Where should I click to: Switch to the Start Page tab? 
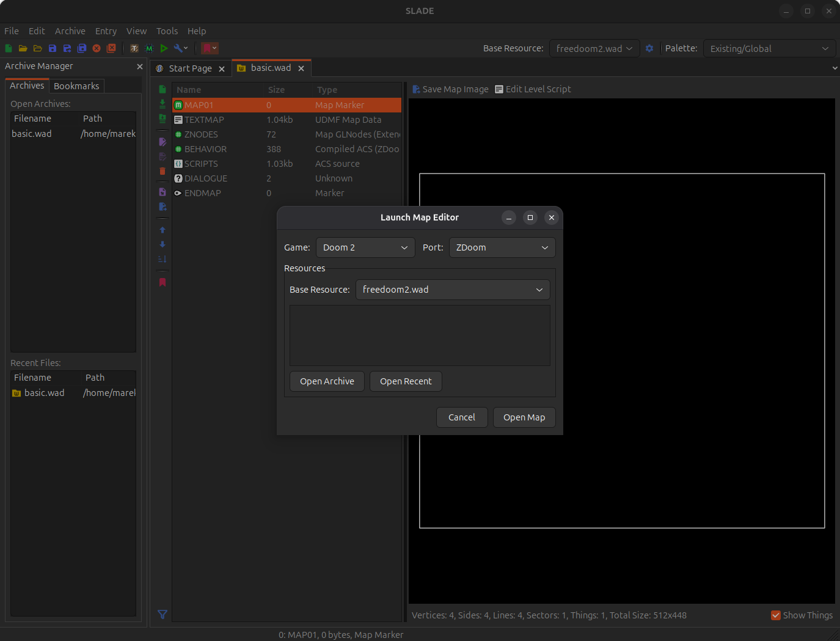click(190, 68)
